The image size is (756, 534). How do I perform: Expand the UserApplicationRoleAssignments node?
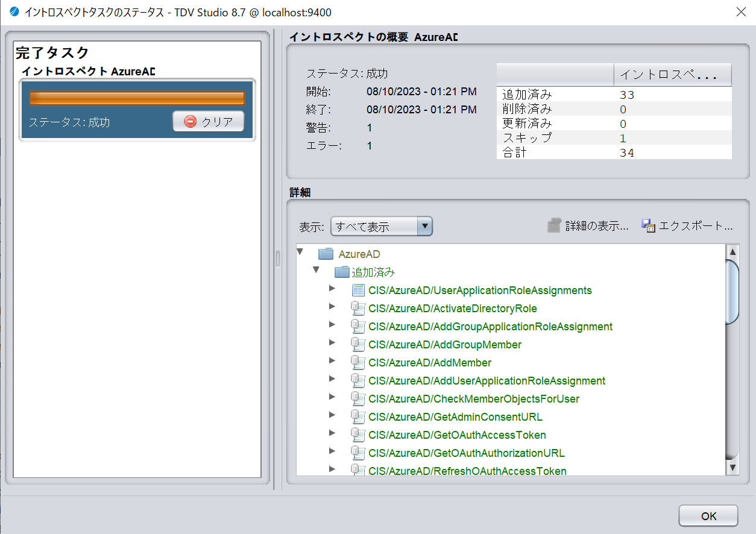(332, 288)
